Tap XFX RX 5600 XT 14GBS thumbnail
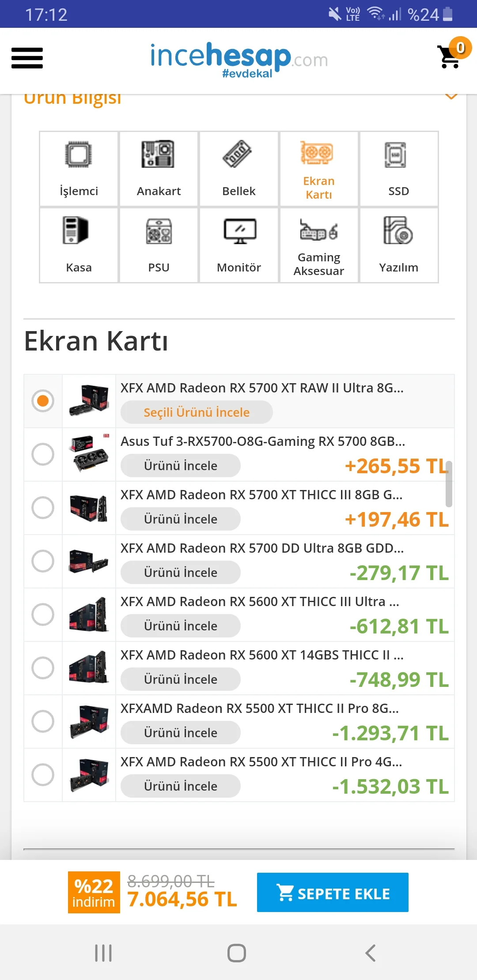 pos(89,668)
